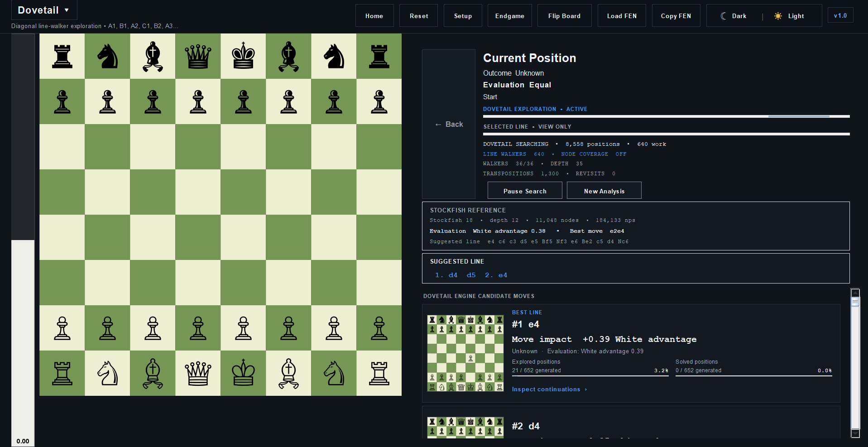
Task: Click the black knight on b8
Action: pyautogui.click(x=107, y=56)
